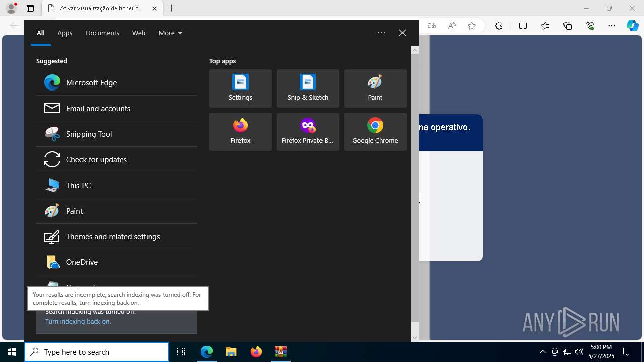Launch Paint from suggested list
The width and height of the screenshot is (644, 362).
[x=117, y=211]
